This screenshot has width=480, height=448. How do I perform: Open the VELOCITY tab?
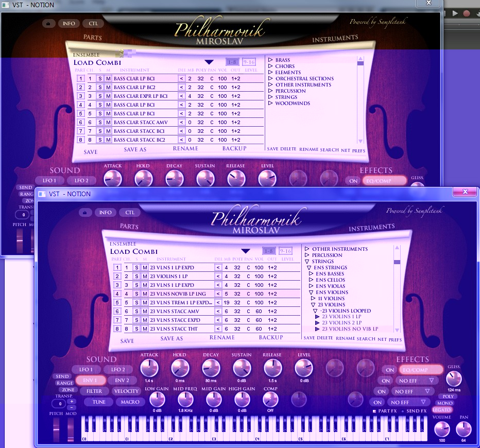[x=126, y=391]
